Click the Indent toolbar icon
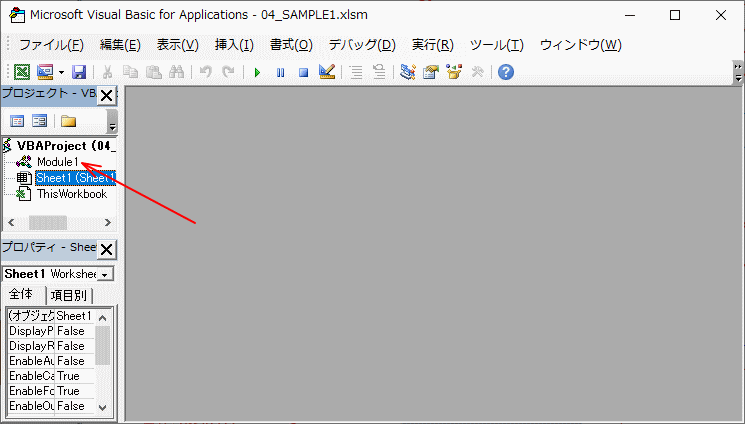Screen dimensions: 745x424 [356, 72]
